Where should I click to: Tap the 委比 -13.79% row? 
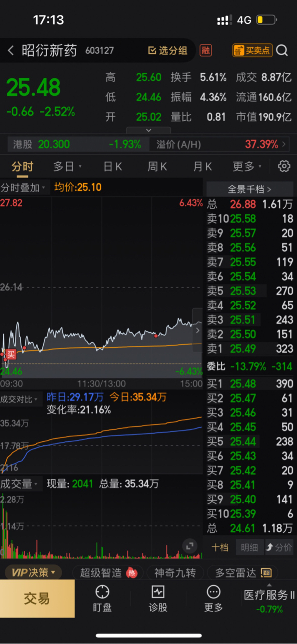coord(250,366)
